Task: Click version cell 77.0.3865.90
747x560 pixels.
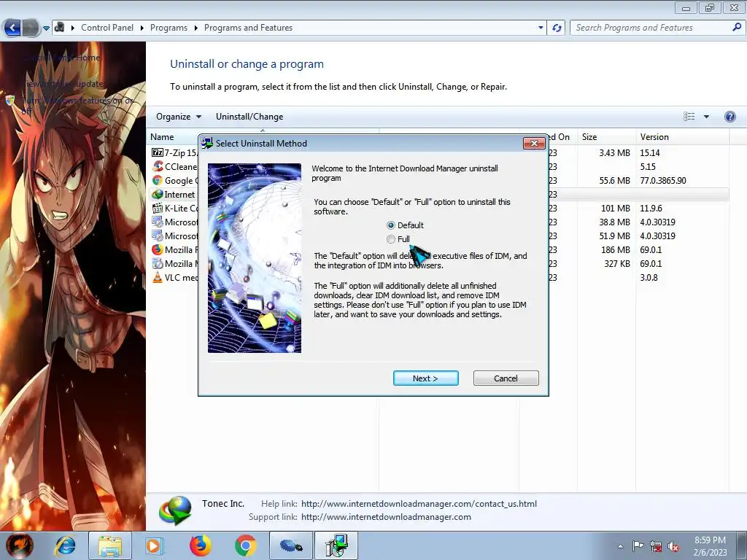Action: pos(662,181)
